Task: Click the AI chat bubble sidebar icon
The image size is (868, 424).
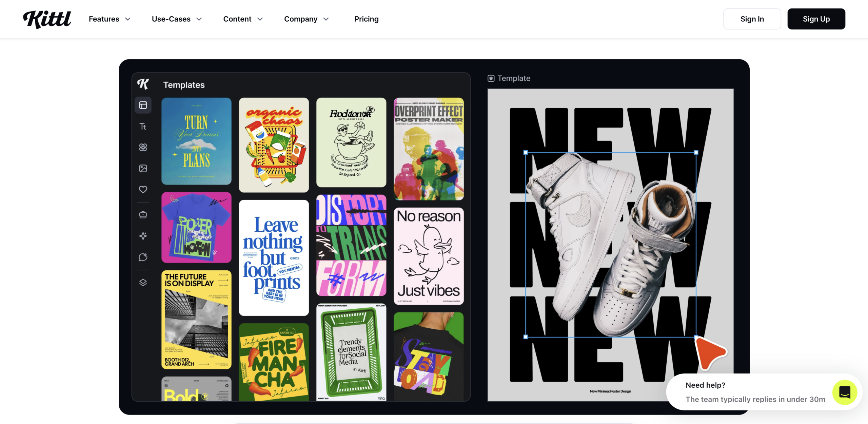Action: (x=143, y=257)
